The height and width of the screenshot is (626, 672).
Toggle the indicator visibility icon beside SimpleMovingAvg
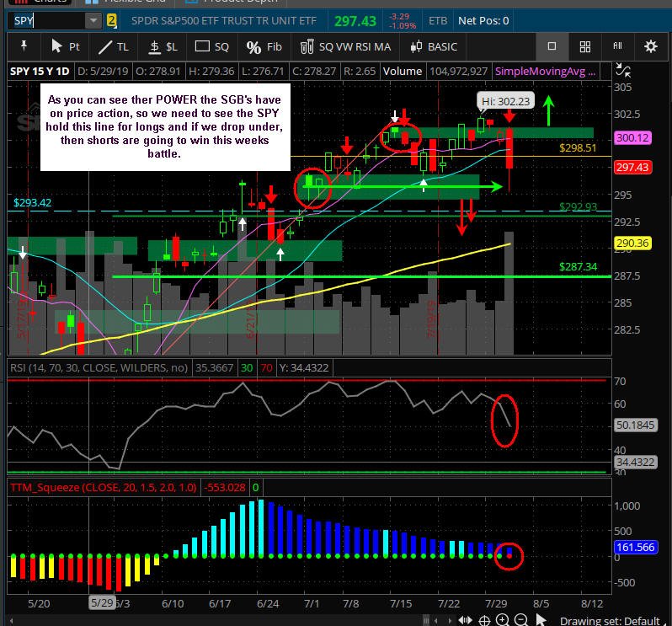click(622, 70)
